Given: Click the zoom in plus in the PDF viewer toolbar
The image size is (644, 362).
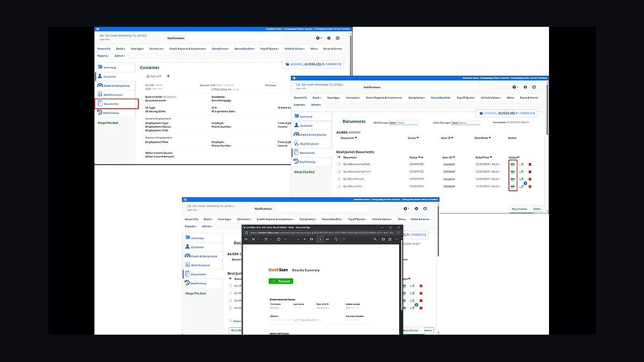Looking at the screenshot, I should tap(305, 239).
